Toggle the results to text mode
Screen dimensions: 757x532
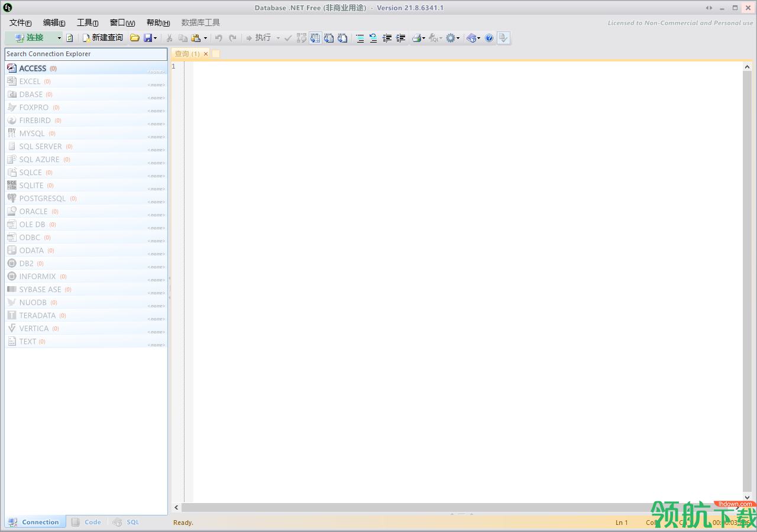pos(329,38)
